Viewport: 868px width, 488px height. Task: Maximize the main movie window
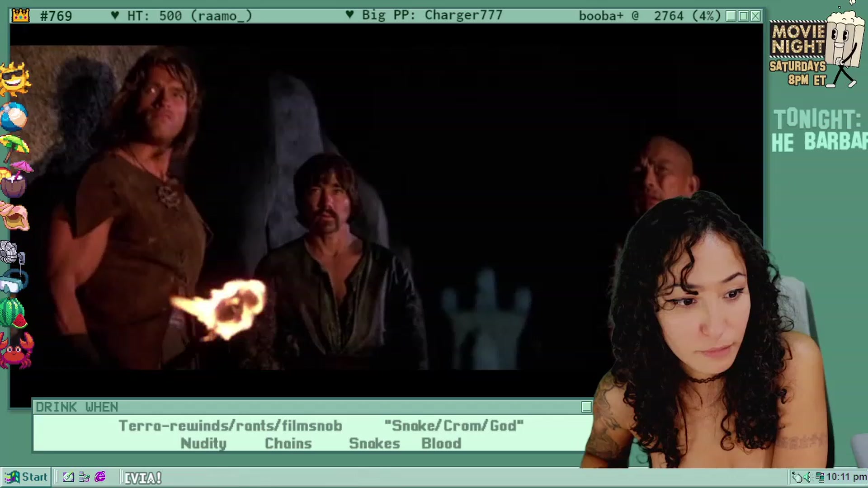coord(743,16)
